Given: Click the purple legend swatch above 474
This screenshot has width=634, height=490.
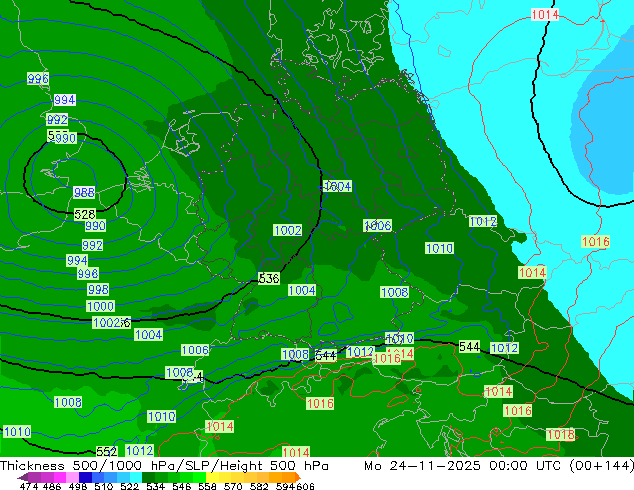Looking at the screenshot, I should click(34, 477).
